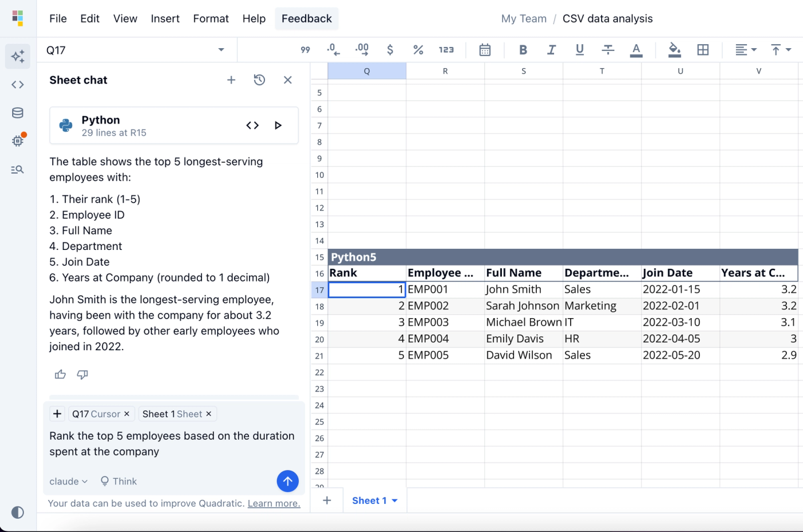Toggle italic formatting
Screen dimensions: 803x532
pyautogui.click(x=551, y=50)
